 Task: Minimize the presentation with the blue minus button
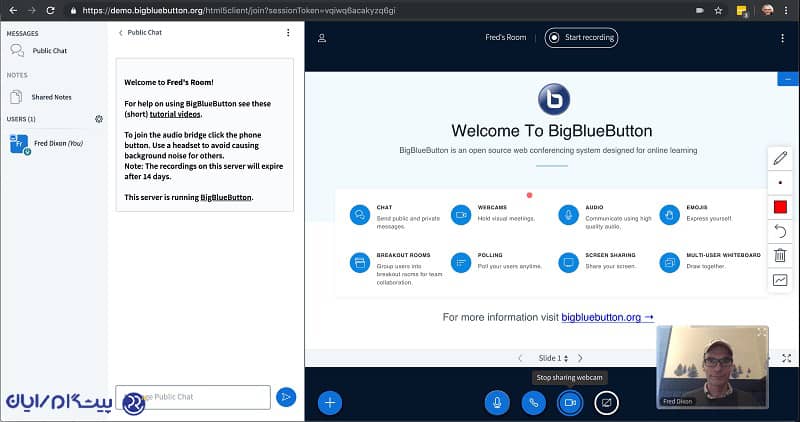pos(788,79)
